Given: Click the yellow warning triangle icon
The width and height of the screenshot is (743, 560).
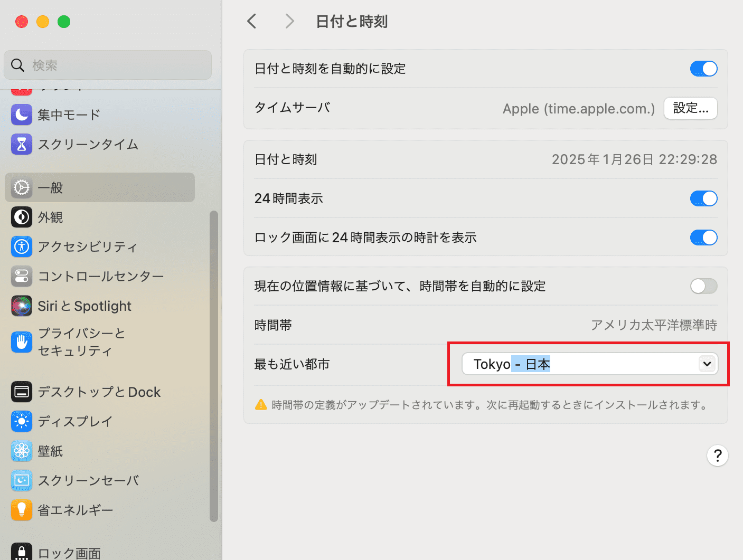Looking at the screenshot, I should click(261, 405).
